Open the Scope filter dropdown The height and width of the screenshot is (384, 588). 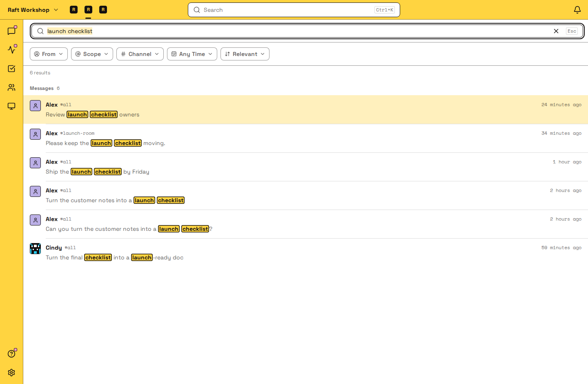point(92,54)
